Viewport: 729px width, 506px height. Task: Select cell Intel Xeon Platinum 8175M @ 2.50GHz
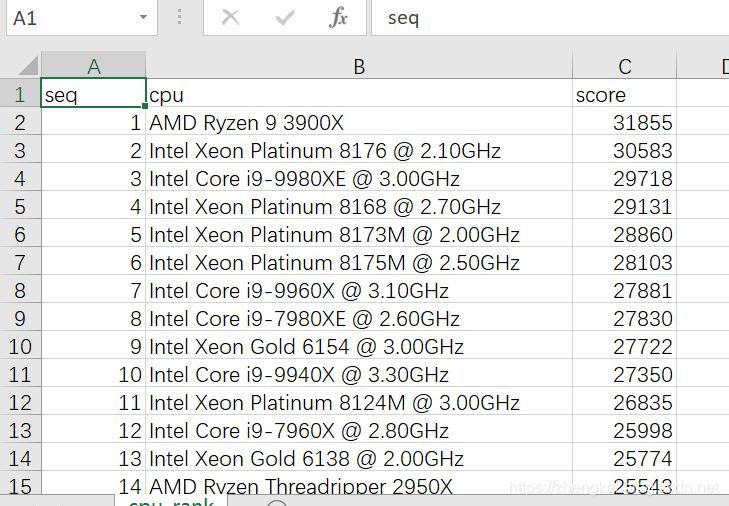tap(359, 261)
